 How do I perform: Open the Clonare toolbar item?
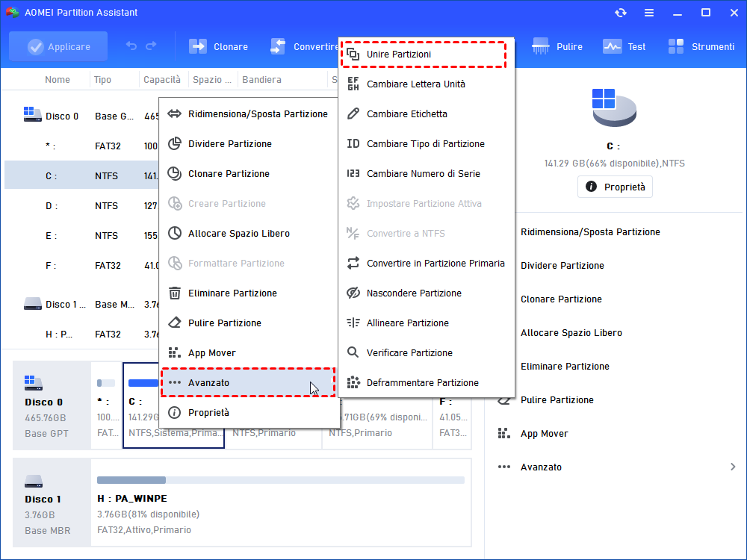[219, 46]
